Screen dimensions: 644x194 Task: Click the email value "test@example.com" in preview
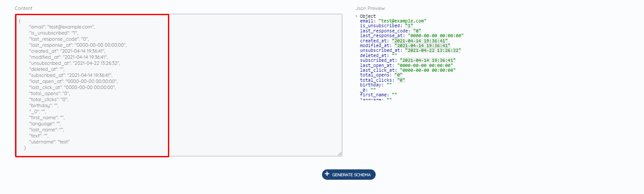(x=402, y=21)
